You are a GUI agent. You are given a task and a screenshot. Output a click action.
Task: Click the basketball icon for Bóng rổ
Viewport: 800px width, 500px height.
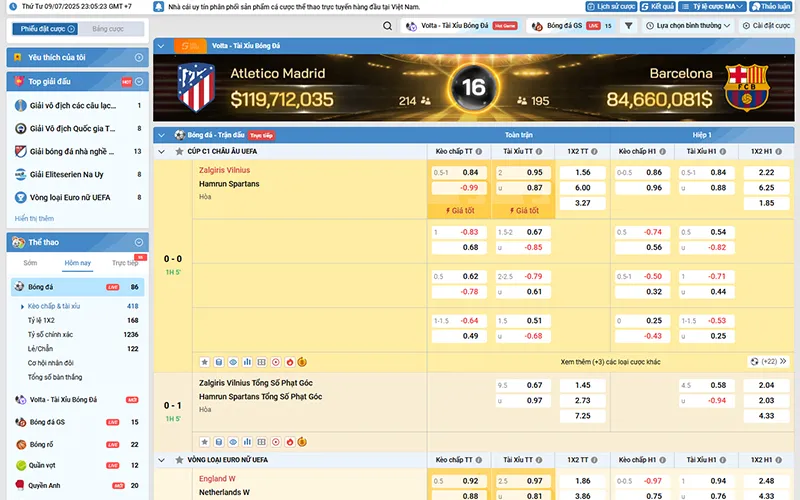(21, 444)
